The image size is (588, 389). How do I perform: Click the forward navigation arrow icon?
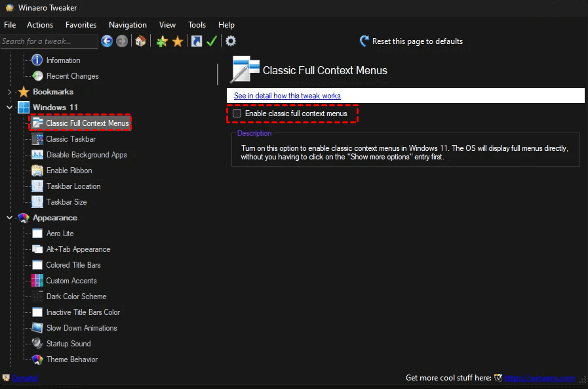pos(122,41)
